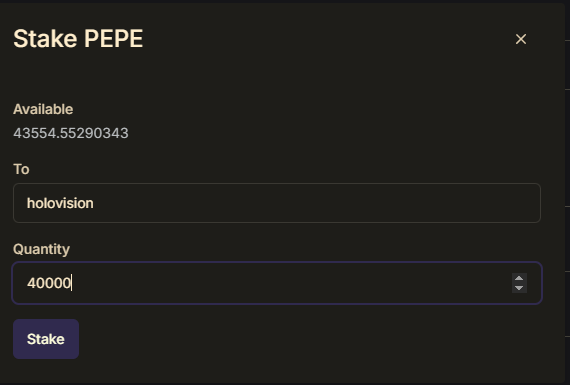The height and width of the screenshot is (385, 570).
Task: Click the Quantity label
Action: point(41,249)
